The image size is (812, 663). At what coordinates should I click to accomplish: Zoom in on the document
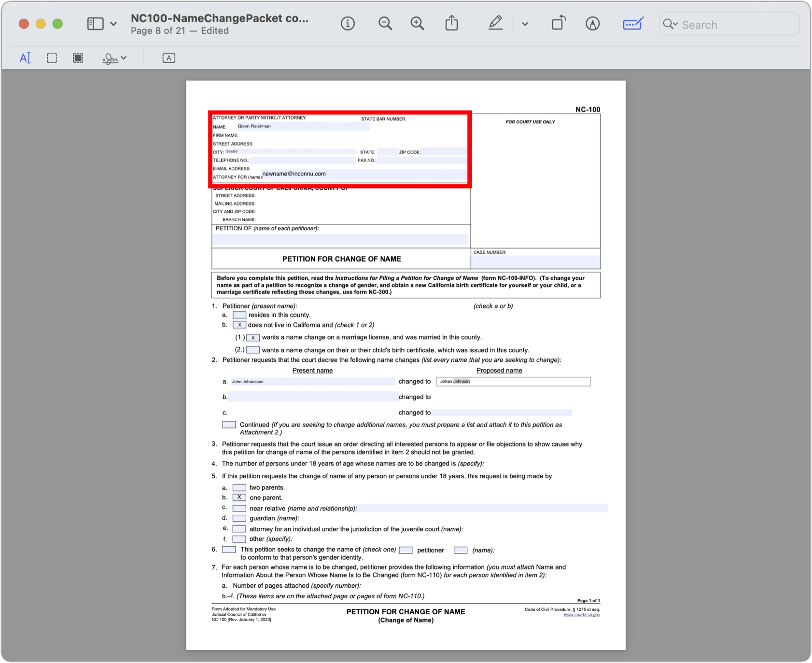click(x=417, y=23)
